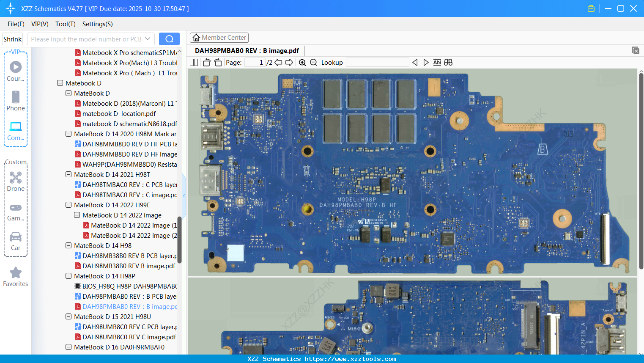Collapse MateBook D 14 2021 H98T node
Screen dimensions: 644x363
click(x=69, y=175)
